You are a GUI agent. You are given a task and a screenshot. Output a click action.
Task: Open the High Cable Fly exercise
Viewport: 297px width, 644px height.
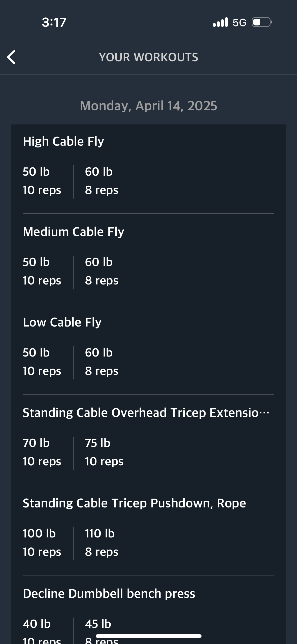pyautogui.click(x=63, y=141)
